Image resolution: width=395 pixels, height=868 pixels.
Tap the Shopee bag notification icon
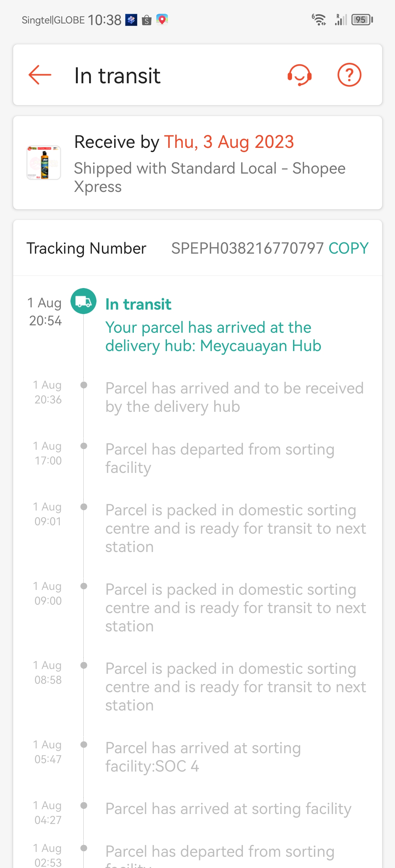(x=147, y=20)
